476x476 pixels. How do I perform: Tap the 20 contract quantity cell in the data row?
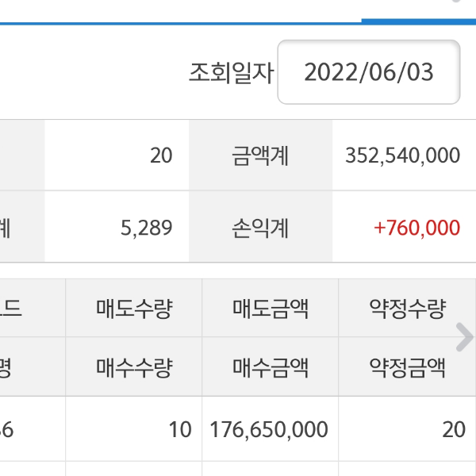pyautogui.click(x=454, y=430)
